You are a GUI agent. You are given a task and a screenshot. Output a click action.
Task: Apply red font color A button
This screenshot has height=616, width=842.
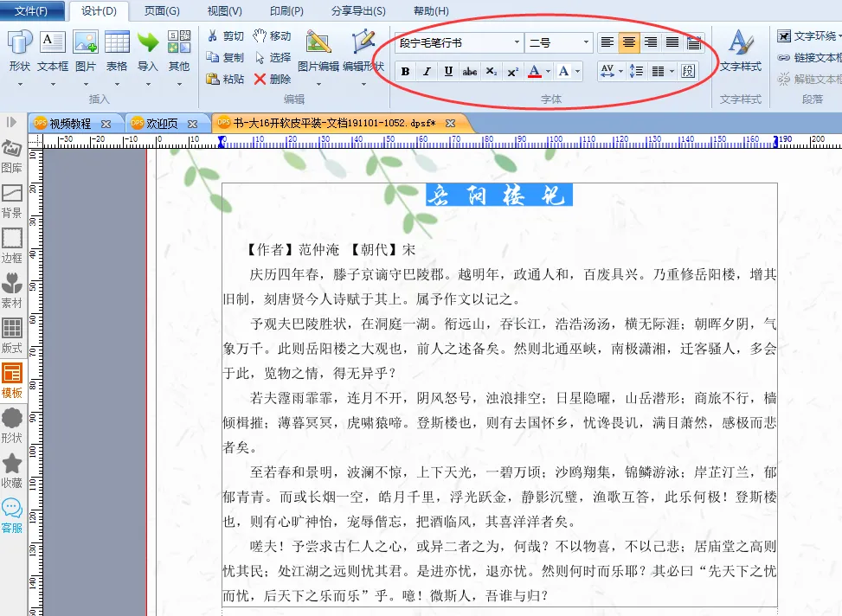534,71
